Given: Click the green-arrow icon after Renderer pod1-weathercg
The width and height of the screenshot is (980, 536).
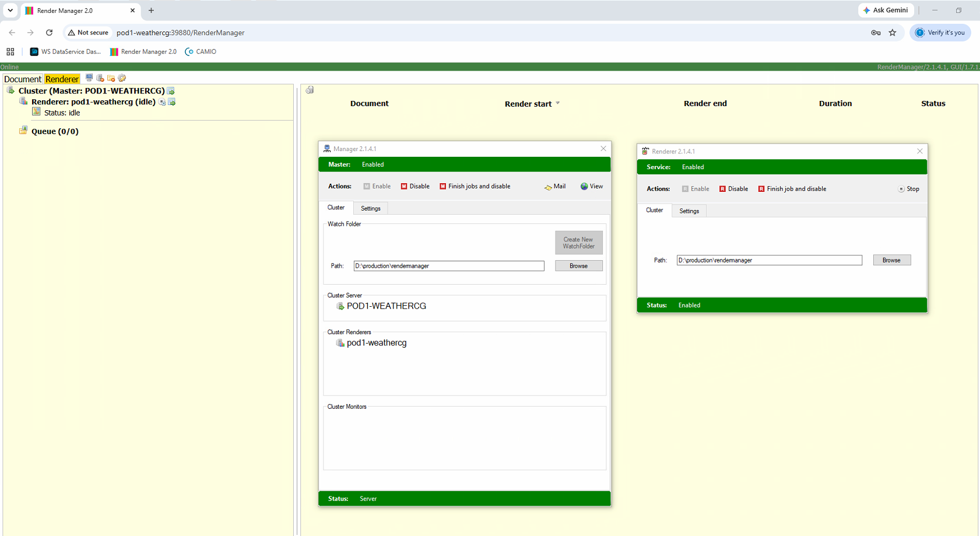Looking at the screenshot, I should click(172, 102).
